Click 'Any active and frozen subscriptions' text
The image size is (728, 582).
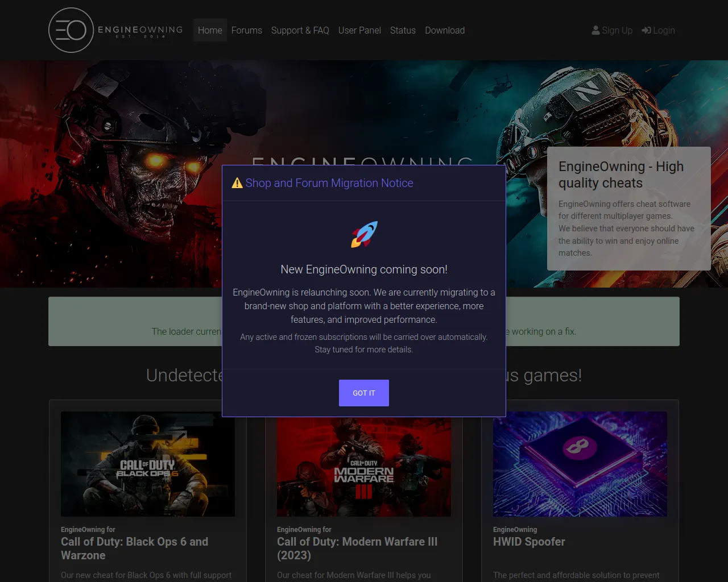pos(364,337)
